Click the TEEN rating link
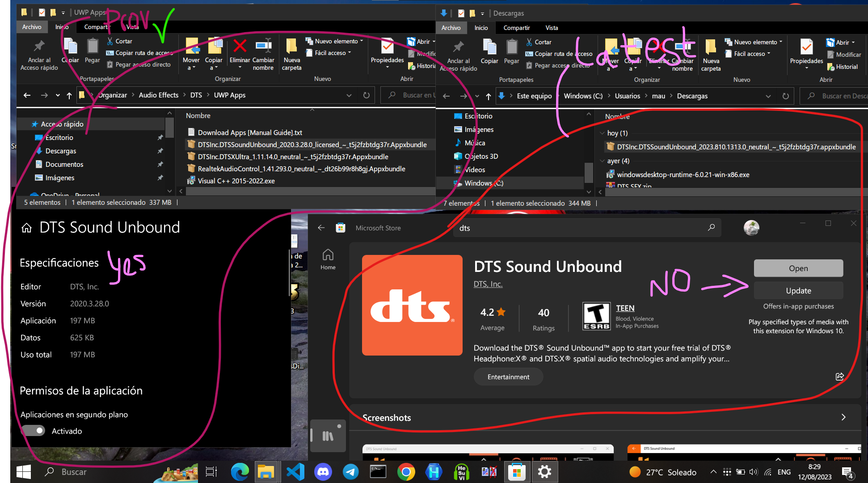 tap(625, 308)
